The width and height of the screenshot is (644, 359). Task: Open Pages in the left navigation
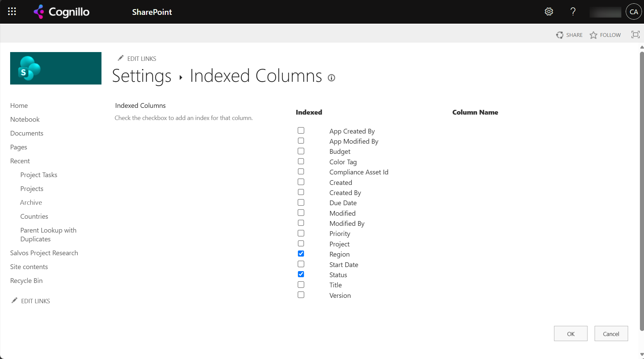coord(19,147)
